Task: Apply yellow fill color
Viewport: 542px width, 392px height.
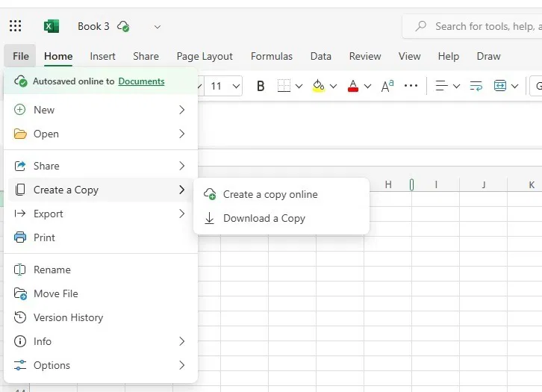Action: tap(318, 86)
